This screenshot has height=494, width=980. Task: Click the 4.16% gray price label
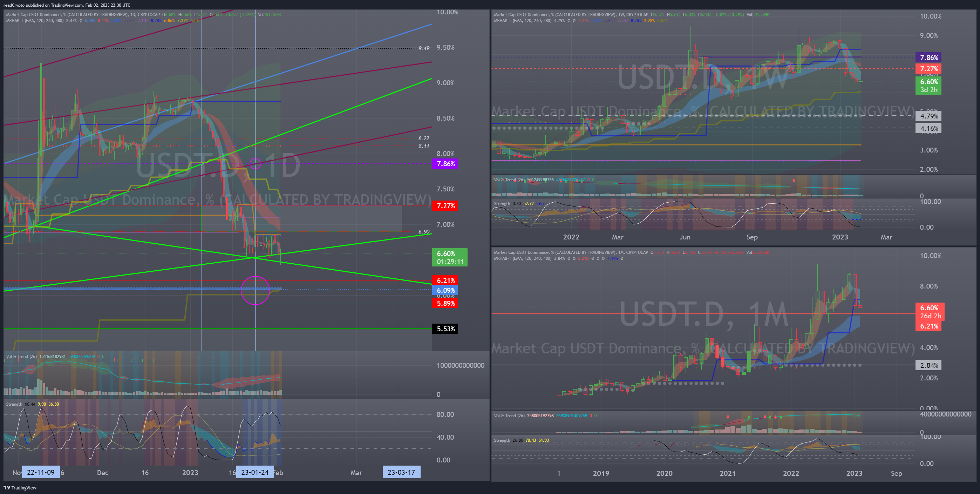click(x=928, y=129)
